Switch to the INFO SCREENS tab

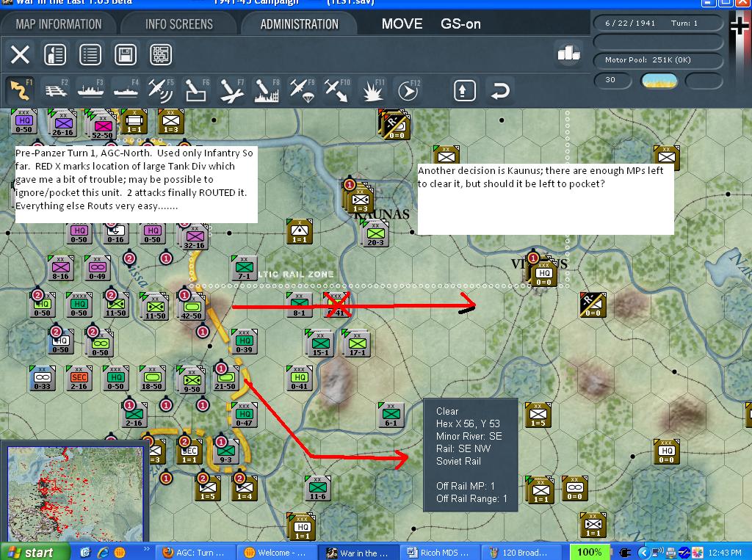click(x=179, y=24)
